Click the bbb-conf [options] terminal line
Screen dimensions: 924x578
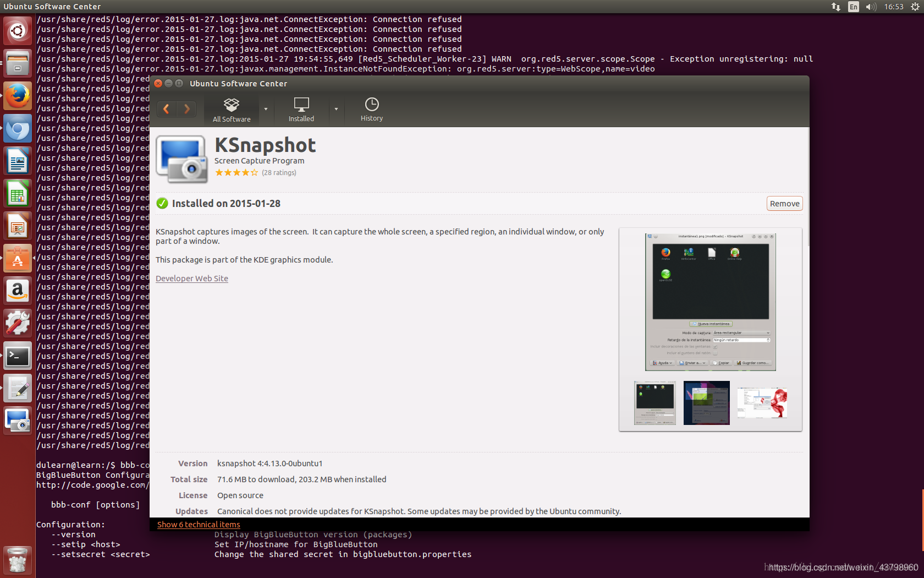(x=96, y=505)
